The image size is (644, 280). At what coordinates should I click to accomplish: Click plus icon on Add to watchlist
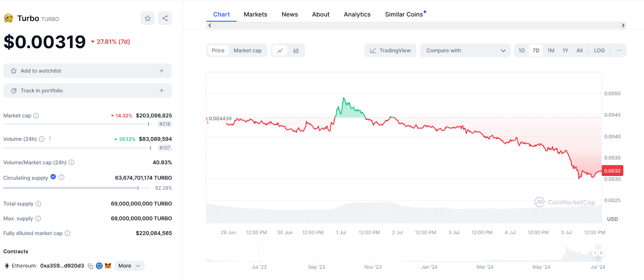pos(161,71)
